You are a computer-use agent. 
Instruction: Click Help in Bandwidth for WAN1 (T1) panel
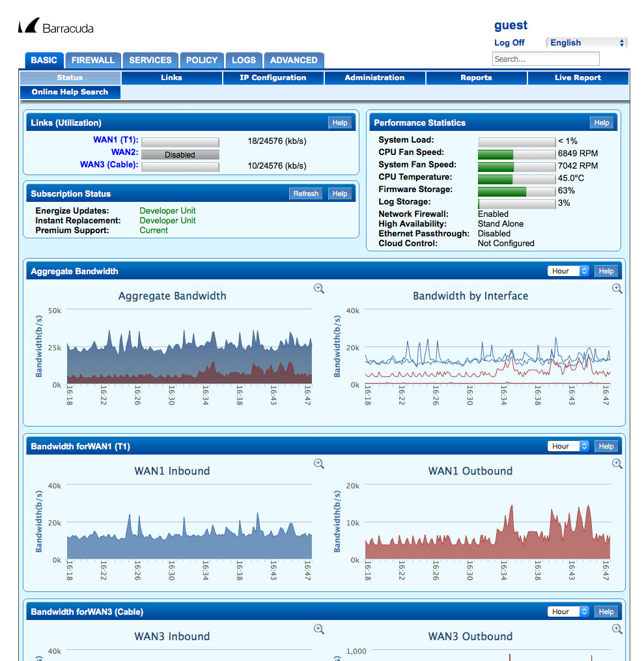pos(606,446)
